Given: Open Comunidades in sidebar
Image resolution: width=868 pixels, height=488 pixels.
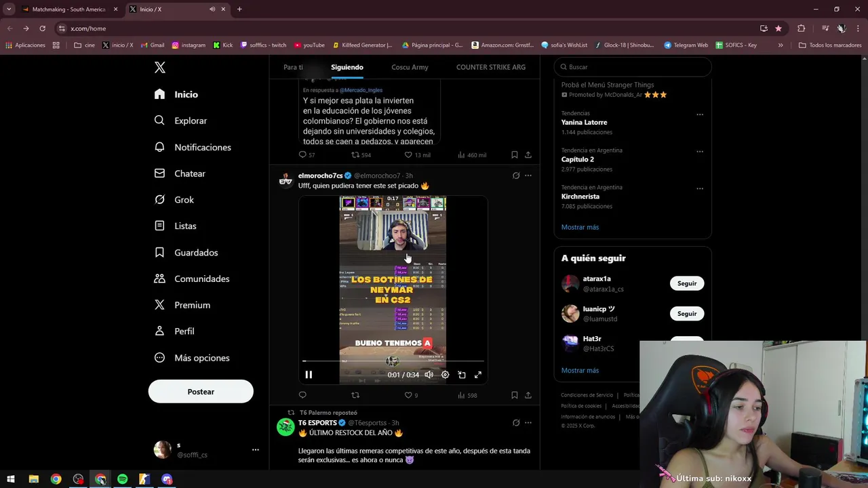Looking at the screenshot, I should pyautogui.click(x=192, y=279).
